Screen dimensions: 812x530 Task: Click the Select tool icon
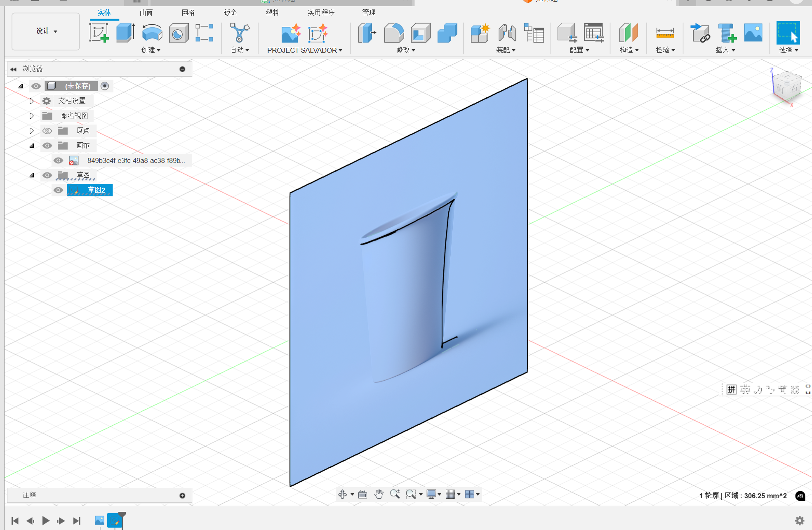pyautogui.click(x=788, y=33)
